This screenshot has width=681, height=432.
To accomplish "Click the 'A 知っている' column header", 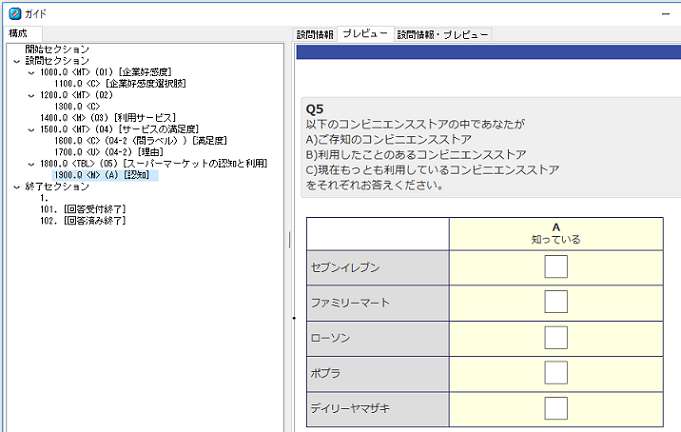I will click(556, 234).
